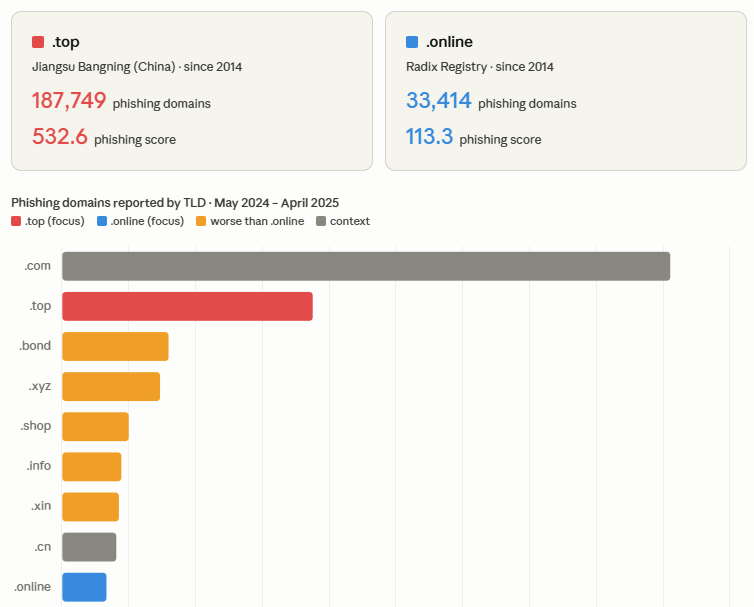Click the blue .online bar
The width and height of the screenshot is (754, 607).
tap(84, 587)
